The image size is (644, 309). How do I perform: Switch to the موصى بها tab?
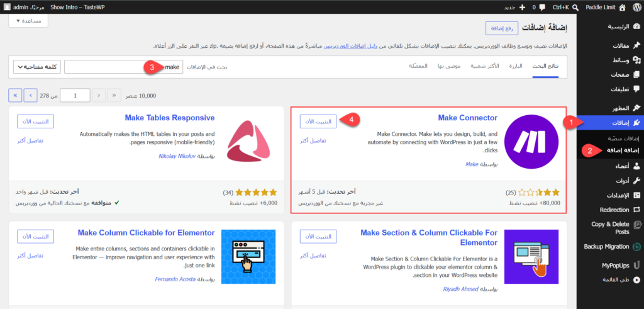click(x=449, y=67)
